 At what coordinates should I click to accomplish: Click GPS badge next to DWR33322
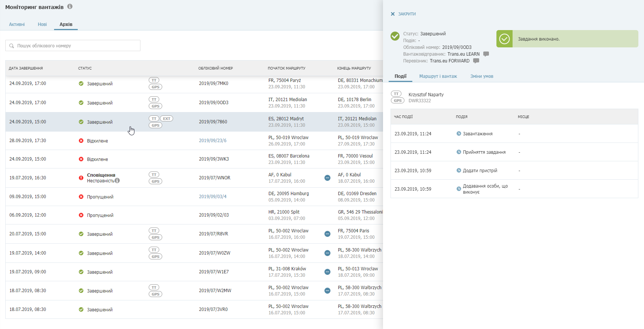(x=398, y=100)
